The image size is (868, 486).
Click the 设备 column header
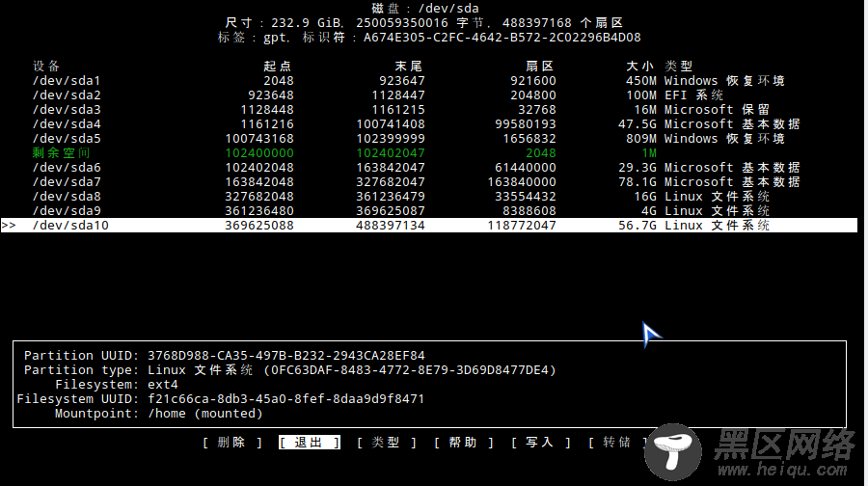[46, 67]
